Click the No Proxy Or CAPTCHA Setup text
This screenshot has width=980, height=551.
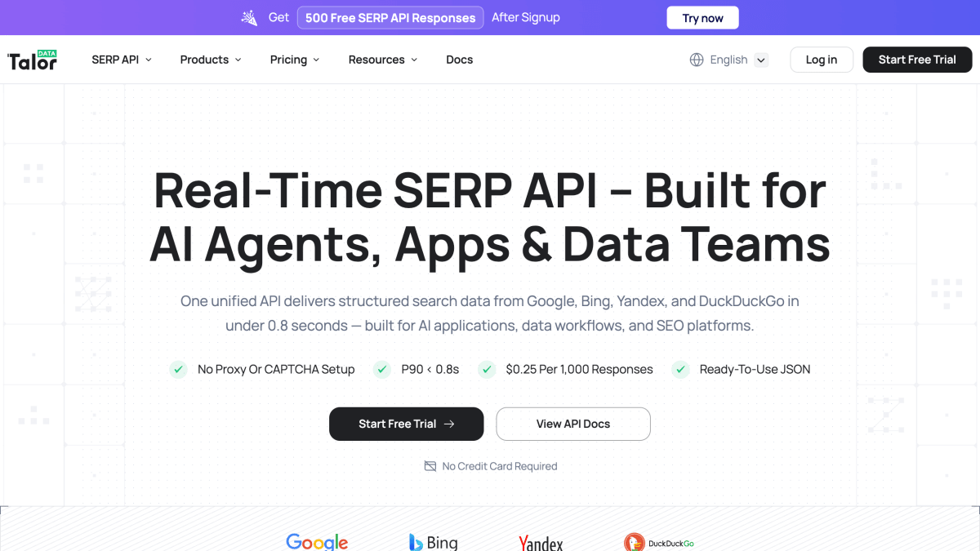point(276,370)
